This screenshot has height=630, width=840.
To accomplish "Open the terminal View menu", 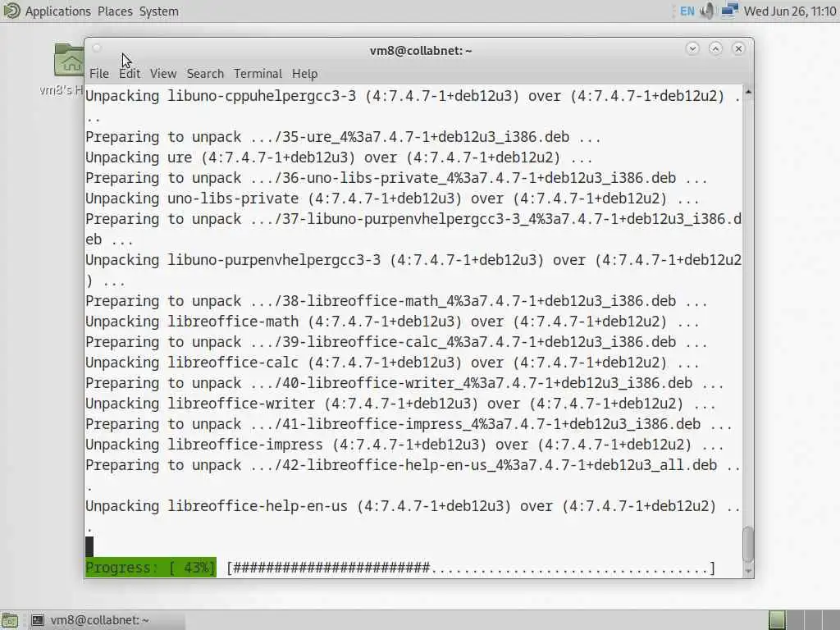I will [x=163, y=73].
